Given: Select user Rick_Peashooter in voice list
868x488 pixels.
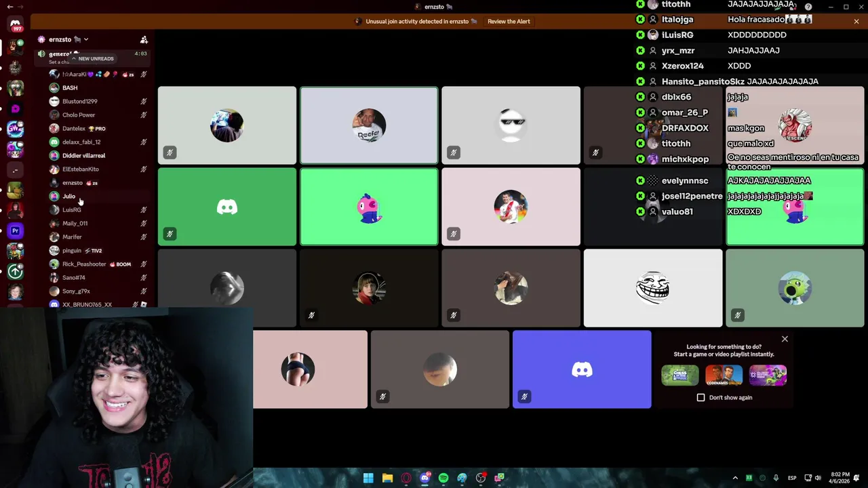Looking at the screenshot, I should (x=84, y=264).
